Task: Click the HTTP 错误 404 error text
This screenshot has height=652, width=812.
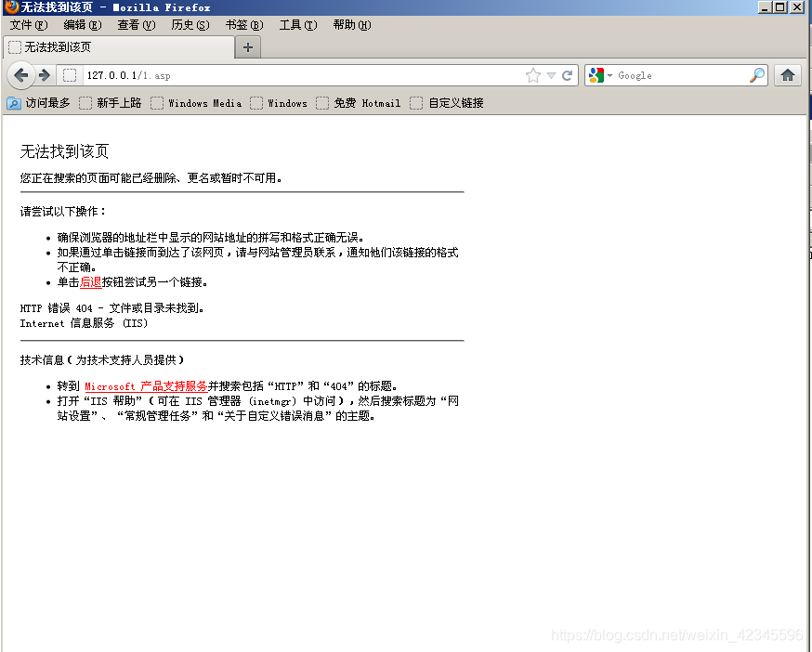Action: pos(111,308)
